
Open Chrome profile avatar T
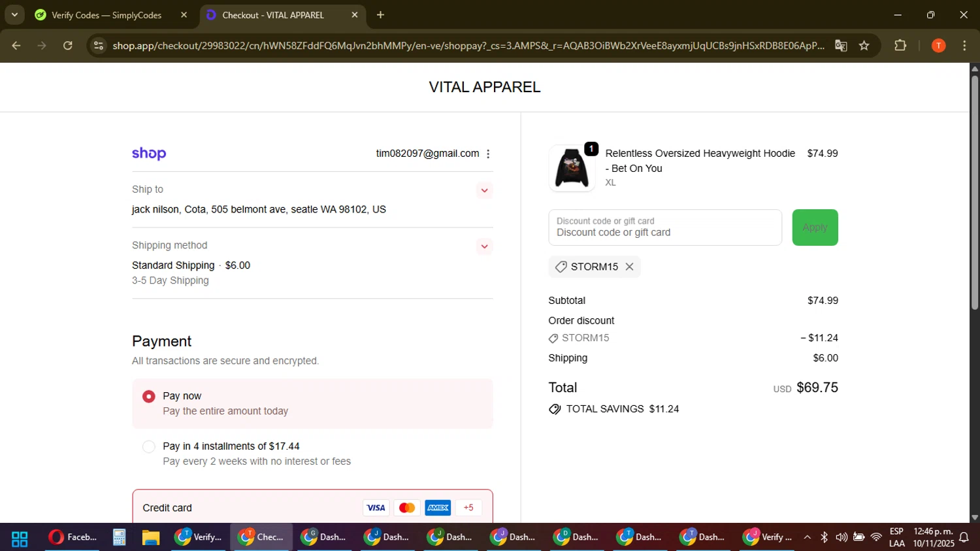[x=939, y=46]
